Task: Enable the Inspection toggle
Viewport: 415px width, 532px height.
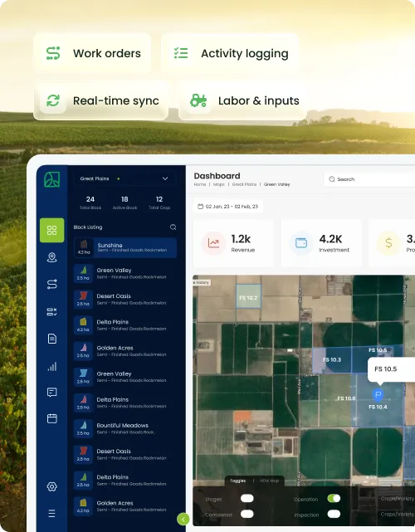Action: click(334, 514)
